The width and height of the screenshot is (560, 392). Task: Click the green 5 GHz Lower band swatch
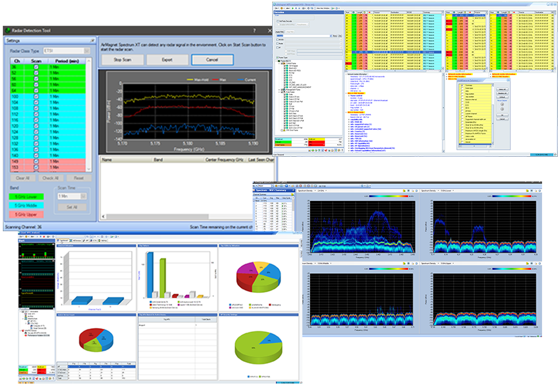click(27, 196)
